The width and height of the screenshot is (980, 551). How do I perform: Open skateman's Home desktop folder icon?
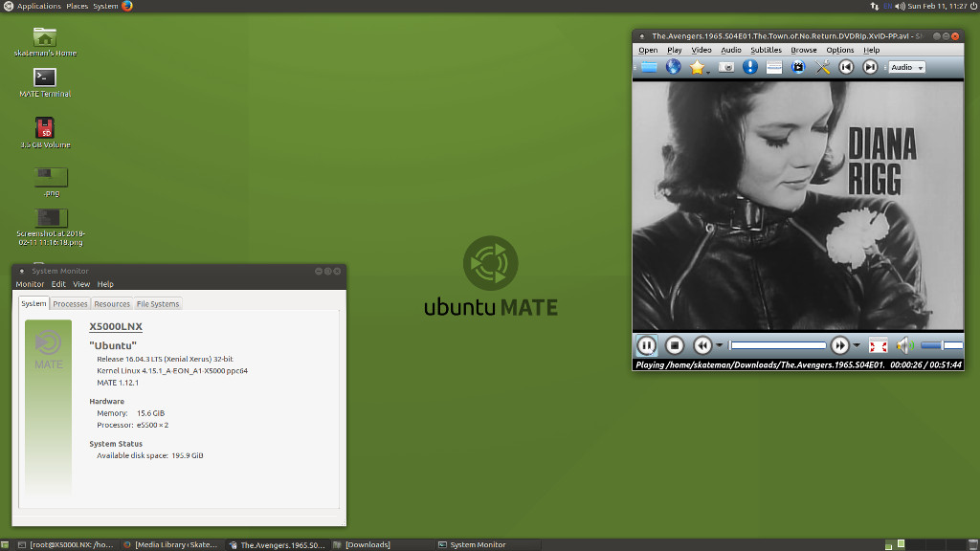[45, 42]
